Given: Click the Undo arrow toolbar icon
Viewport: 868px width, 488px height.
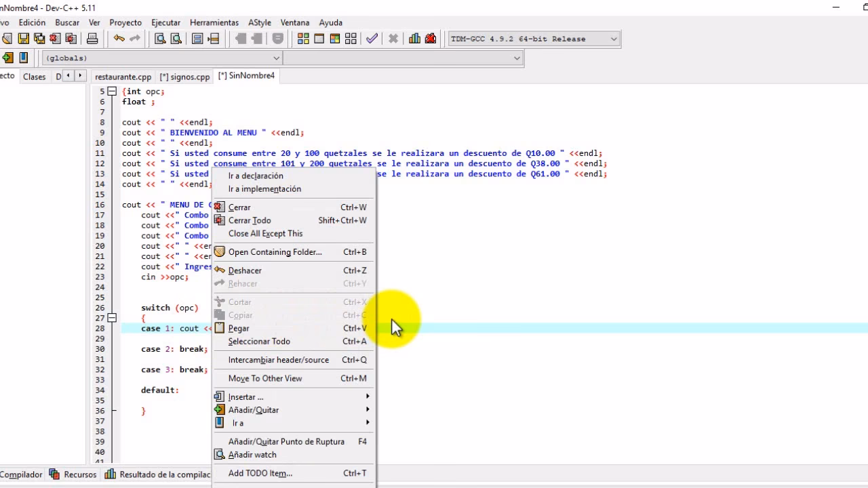Looking at the screenshot, I should 119,39.
